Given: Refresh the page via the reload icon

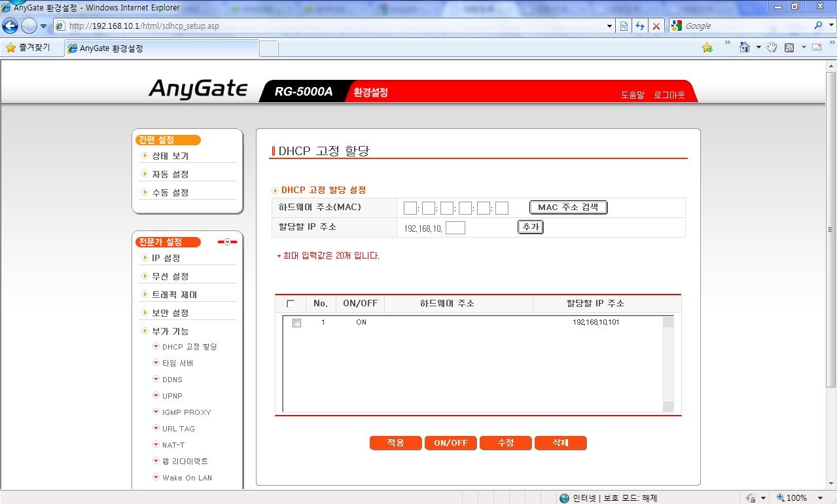Looking at the screenshot, I should 640,26.
